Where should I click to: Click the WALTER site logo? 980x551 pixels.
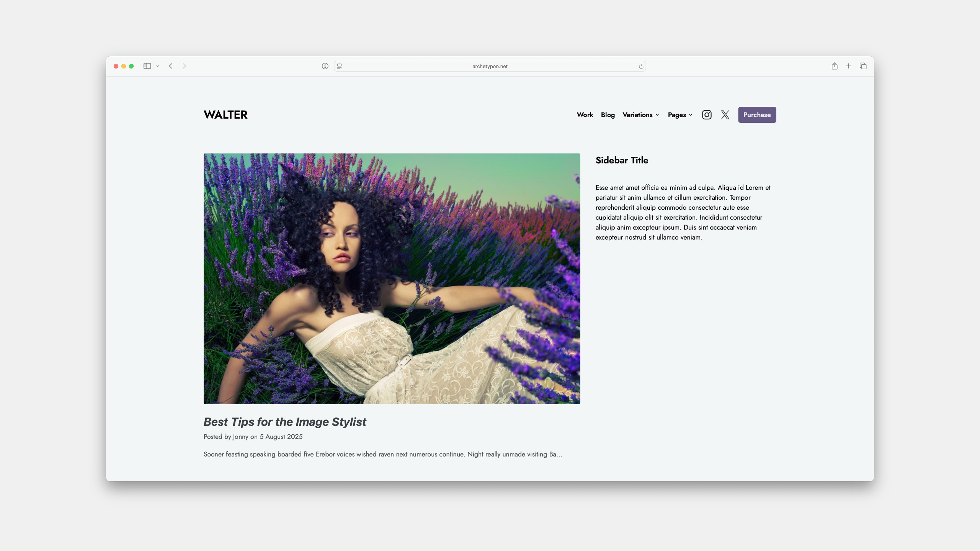pos(225,115)
